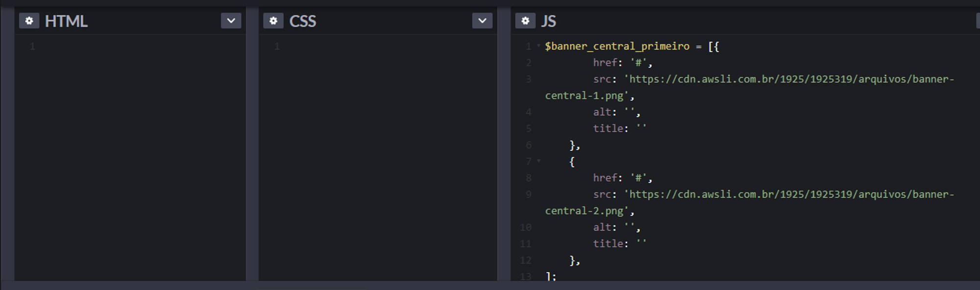
Task: Click the $banner_central_primeiro variable name
Action: pyautogui.click(x=616, y=47)
